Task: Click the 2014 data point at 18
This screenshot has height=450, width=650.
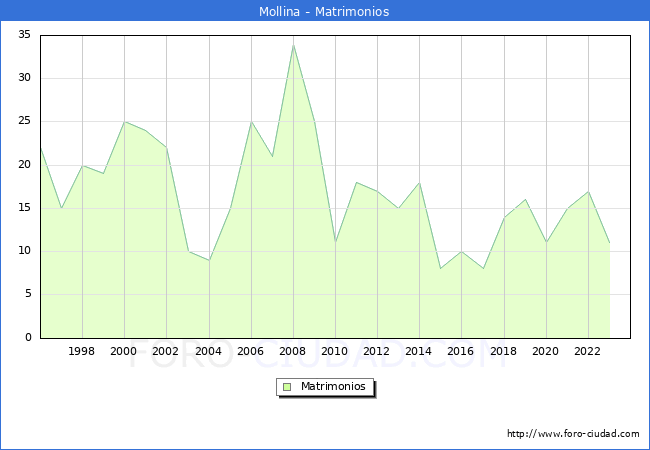Action: (x=420, y=183)
